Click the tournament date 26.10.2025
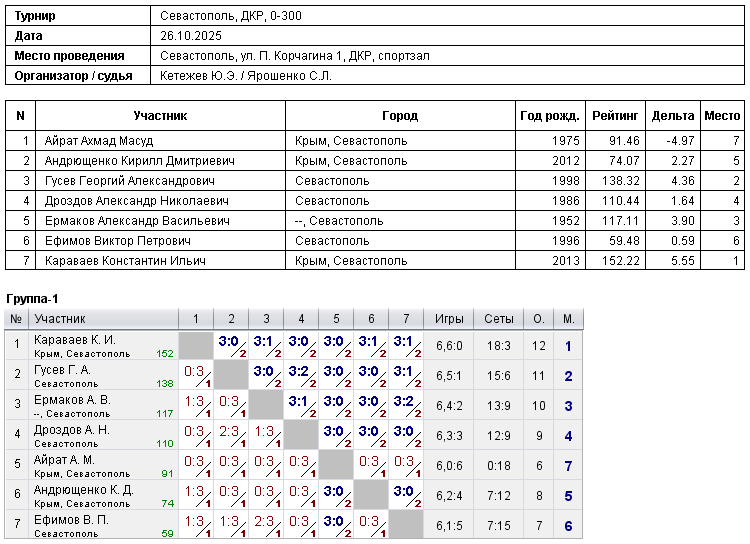The width and height of the screenshot is (750, 544). point(195,36)
